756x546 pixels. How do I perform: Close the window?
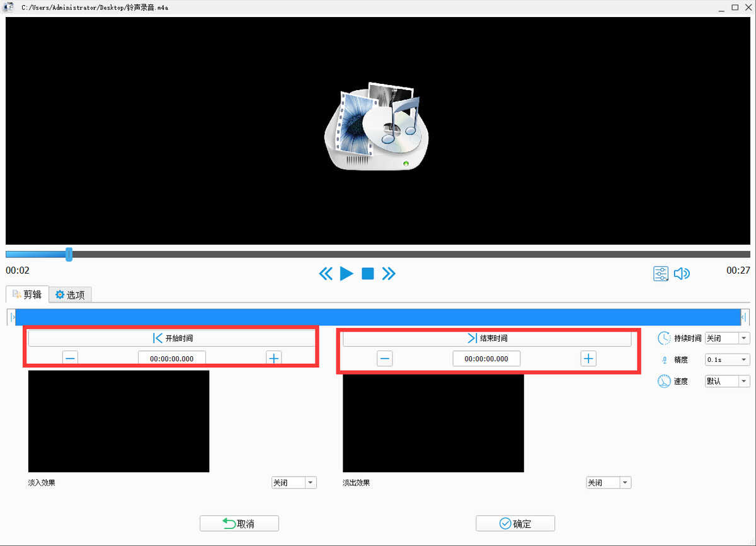click(747, 7)
